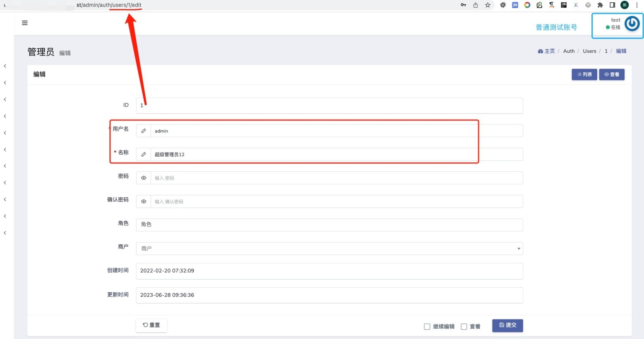Open the green figure browser extension
644x339 pixels.
click(539, 5)
